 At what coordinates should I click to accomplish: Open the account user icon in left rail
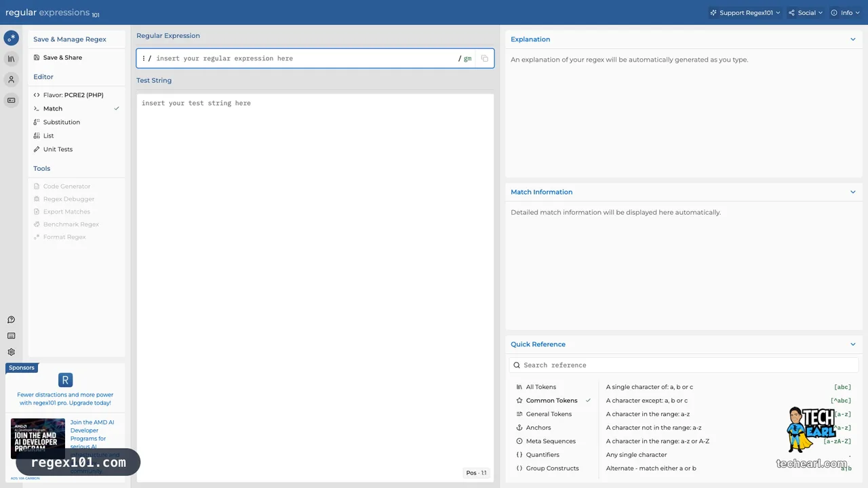(x=11, y=79)
